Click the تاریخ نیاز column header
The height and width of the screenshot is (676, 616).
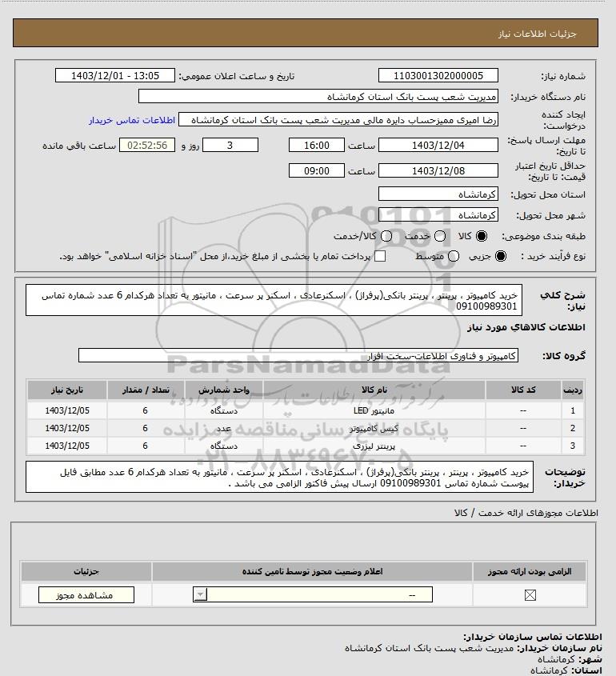(67, 390)
